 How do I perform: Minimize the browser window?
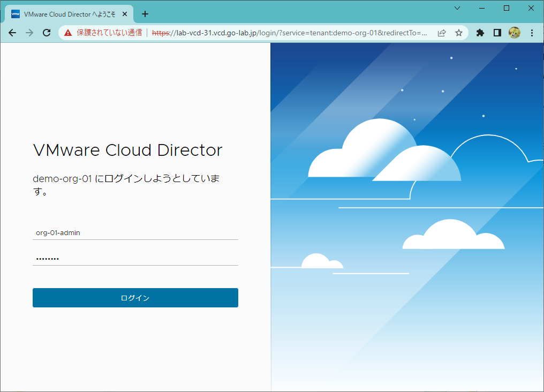[482, 8]
